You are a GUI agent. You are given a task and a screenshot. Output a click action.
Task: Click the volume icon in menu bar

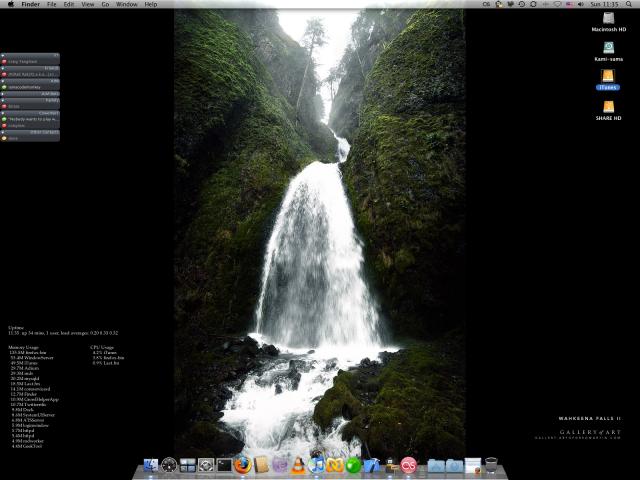point(581,4)
